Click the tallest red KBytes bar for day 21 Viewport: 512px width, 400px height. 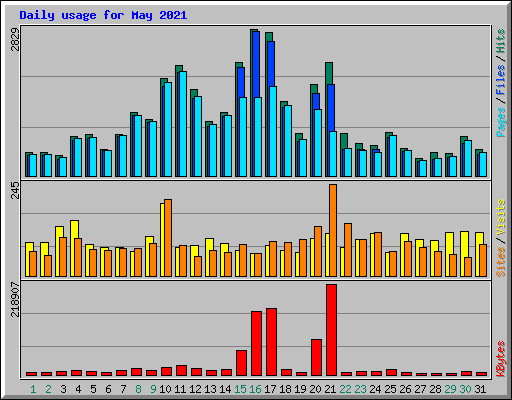pyautogui.click(x=331, y=330)
